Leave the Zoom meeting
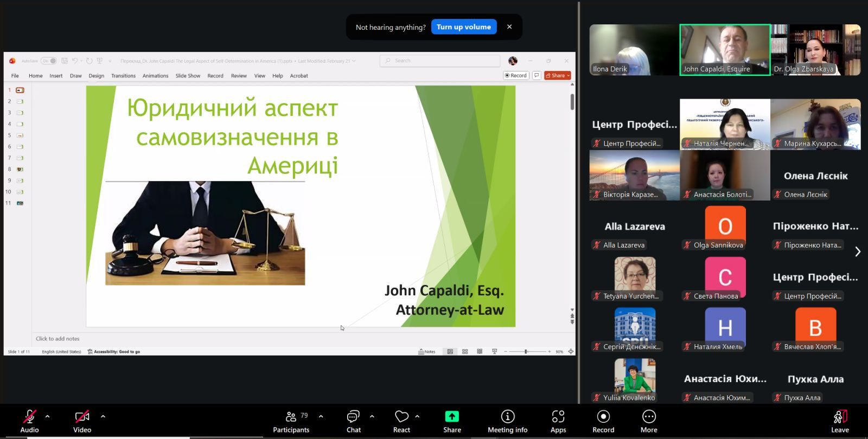 pos(840,421)
